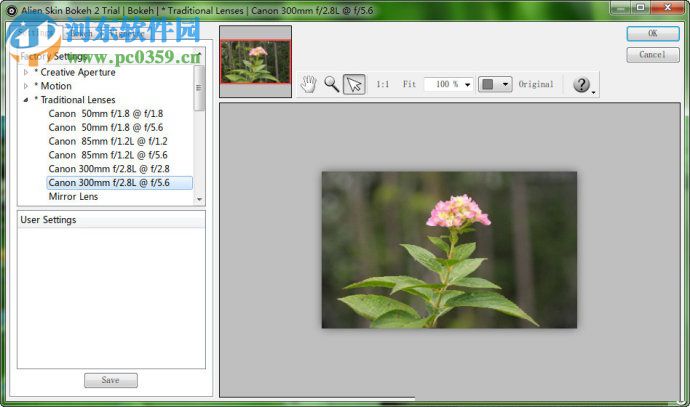Collapse the Traditional Lenses group
Viewport: 690px width, 407px height.
click(26, 100)
